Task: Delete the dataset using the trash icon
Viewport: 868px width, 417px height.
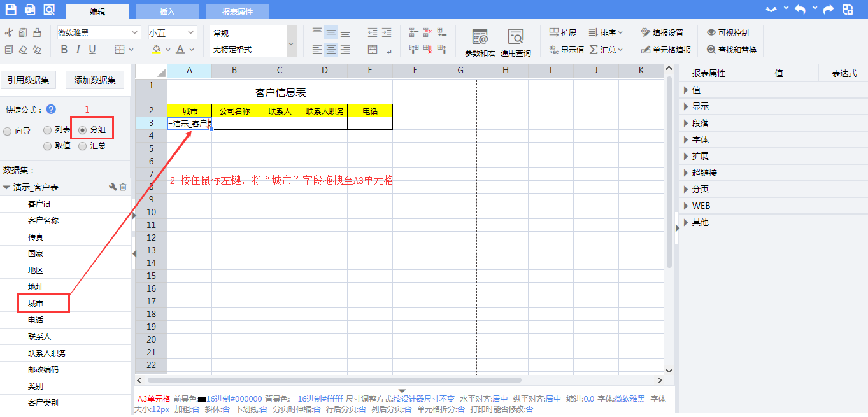Action: (124, 187)
